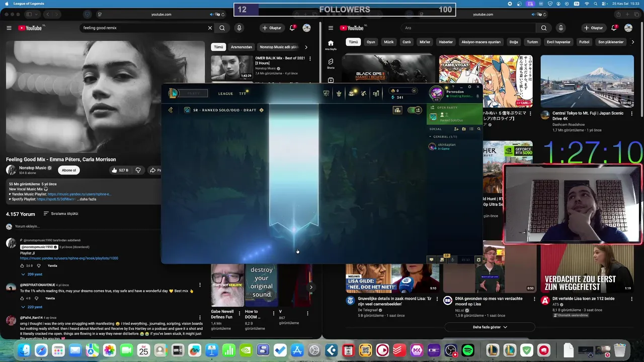
Task: Open Spotify from the Dock
Action: (x=467, y=350)
